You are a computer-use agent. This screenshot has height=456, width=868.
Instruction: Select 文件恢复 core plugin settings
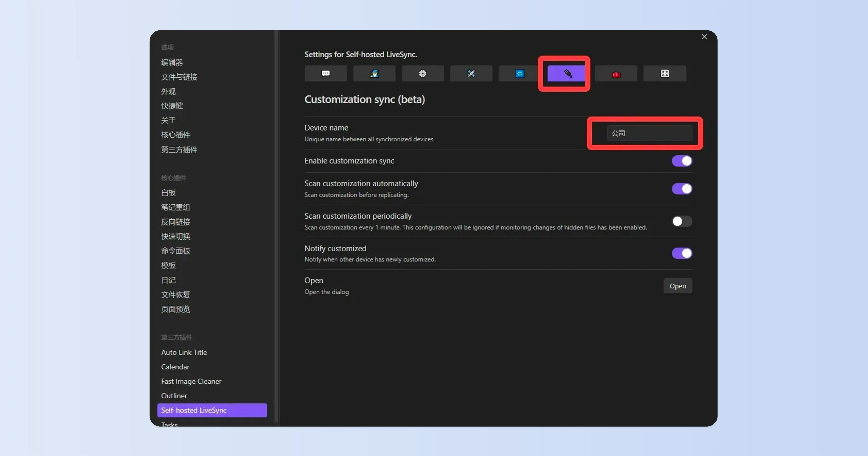(175, 295)
